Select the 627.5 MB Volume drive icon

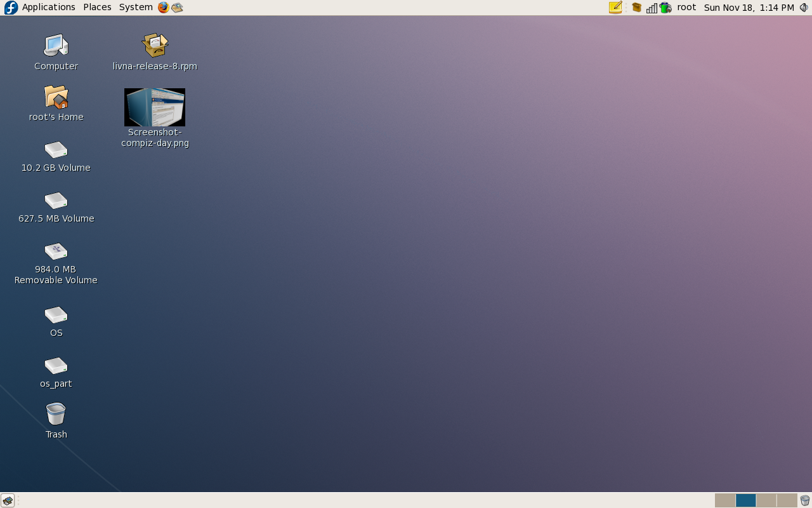[56, 201]
